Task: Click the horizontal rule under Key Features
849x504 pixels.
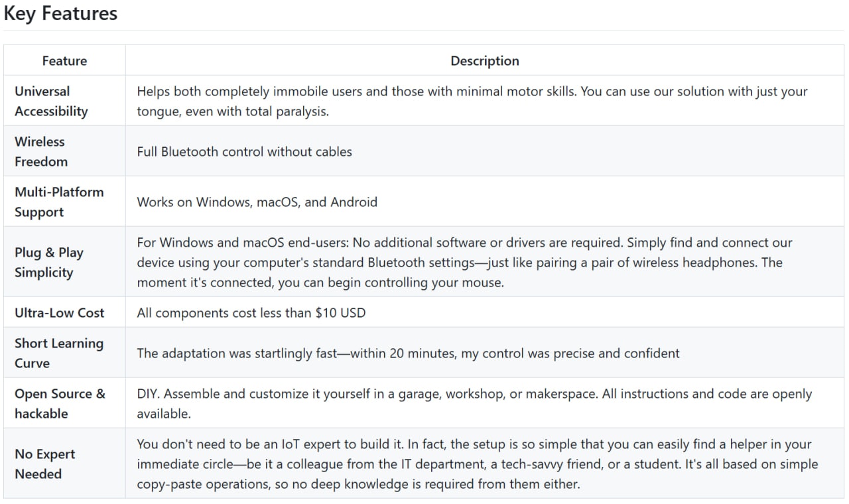Action: (423, 31)
